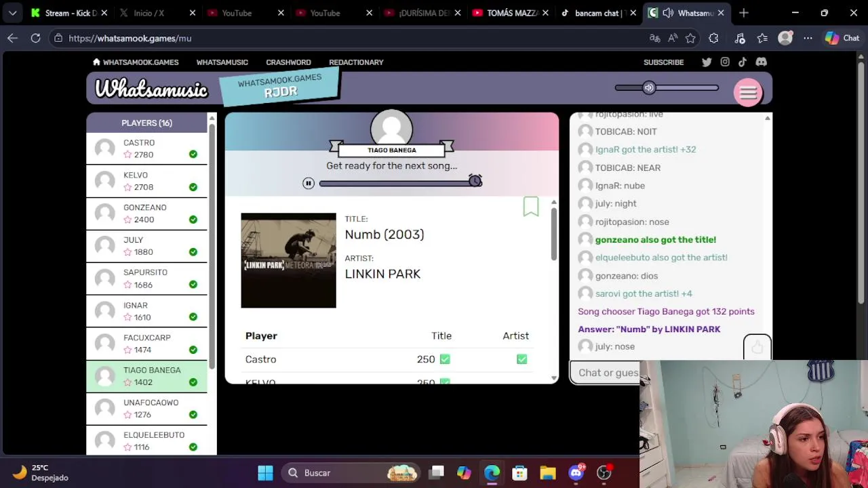
Task: Mute the Whatsamusic tab speaker icon
Action: point(668,13)
